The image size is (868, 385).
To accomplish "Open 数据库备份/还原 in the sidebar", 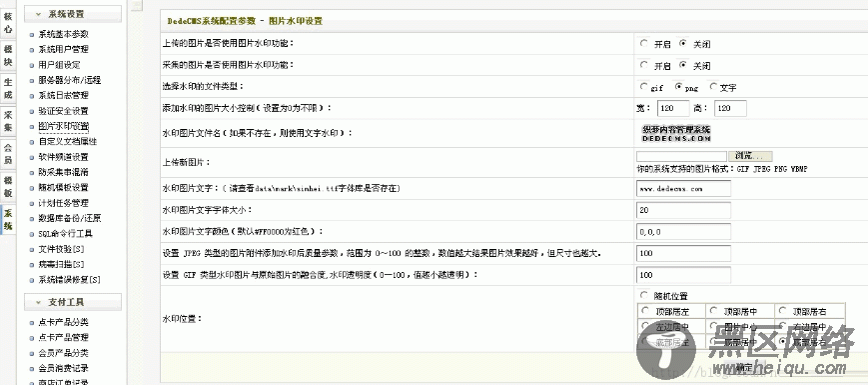I will tap(70, 218).
